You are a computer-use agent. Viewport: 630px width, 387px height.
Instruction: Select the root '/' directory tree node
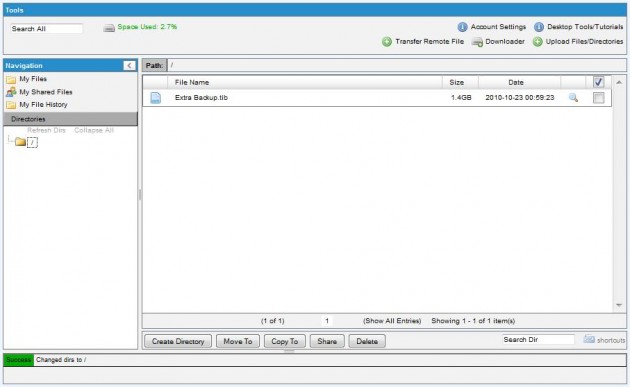[32, 142]
